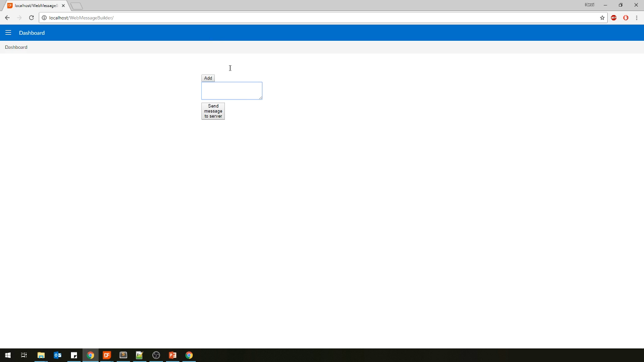Screen dimensions: 644x362
Task: Open Outlook from the taskbar
Action: 57,355
